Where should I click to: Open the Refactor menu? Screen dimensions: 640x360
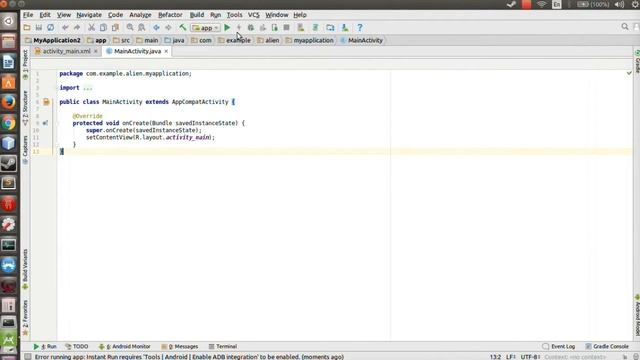click(x=170, y=15)
